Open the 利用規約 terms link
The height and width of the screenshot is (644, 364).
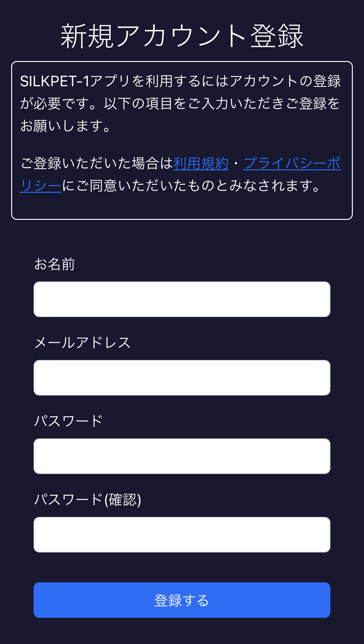tap(201, 163)
